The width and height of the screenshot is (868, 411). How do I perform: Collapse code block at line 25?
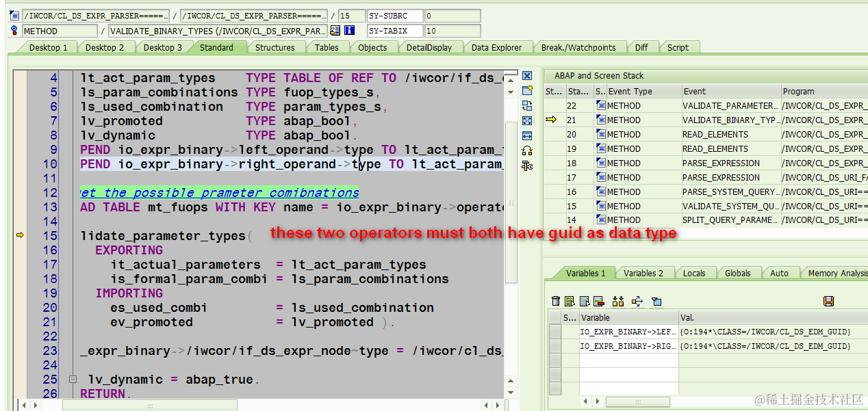pos(72,379)
